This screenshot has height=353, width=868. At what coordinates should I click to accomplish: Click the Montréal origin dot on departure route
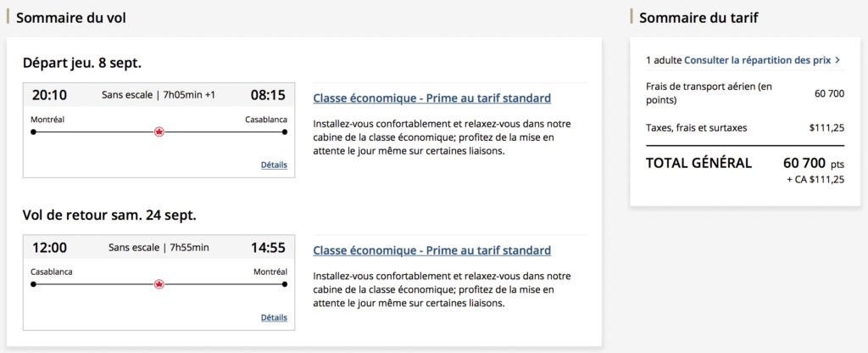point(33,132)
